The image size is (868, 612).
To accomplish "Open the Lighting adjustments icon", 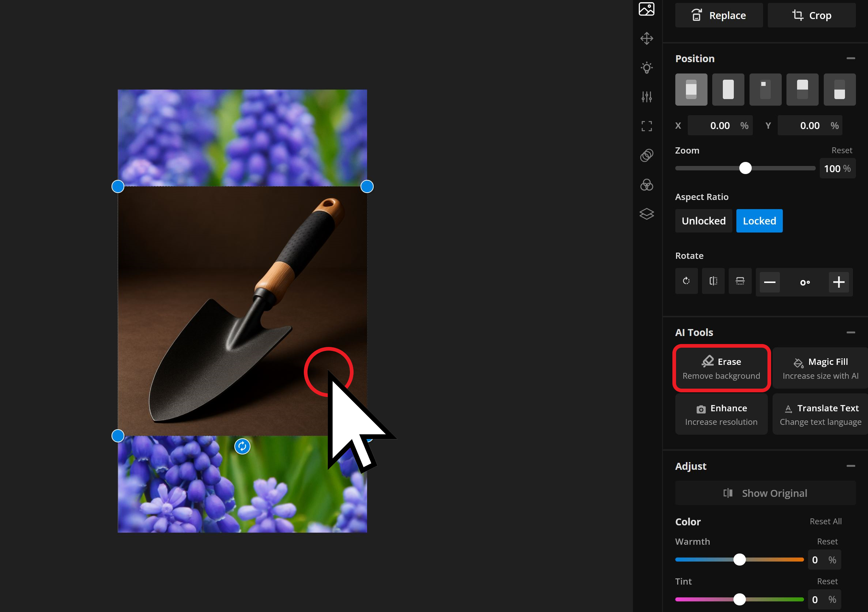I will 646,67.
